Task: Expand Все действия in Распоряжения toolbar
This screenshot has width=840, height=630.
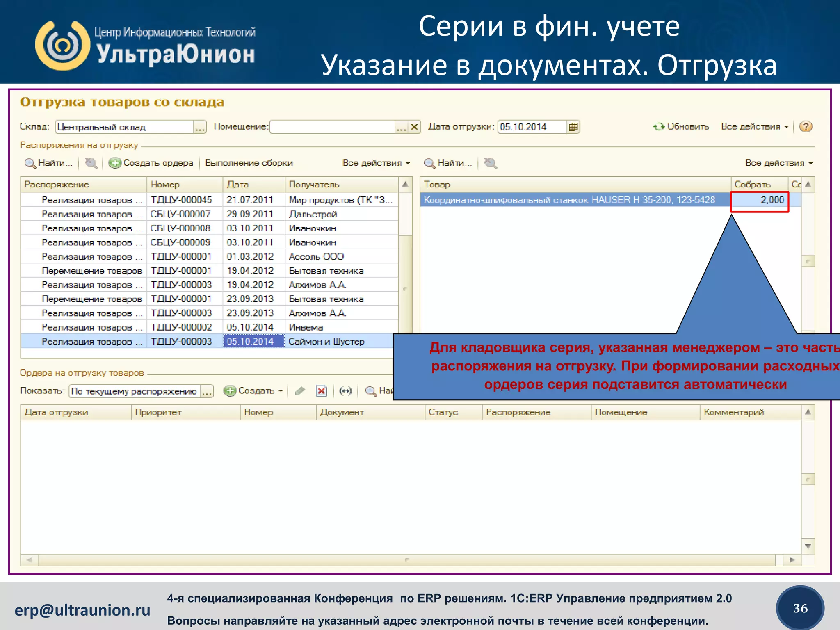Action: click(377, 163)
